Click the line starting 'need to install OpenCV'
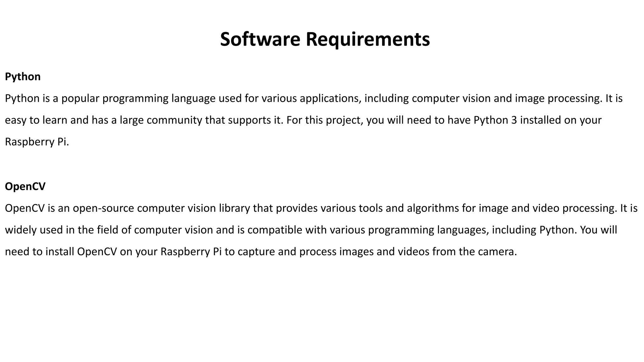Viewport: 644px width, 362px height. 261,252
